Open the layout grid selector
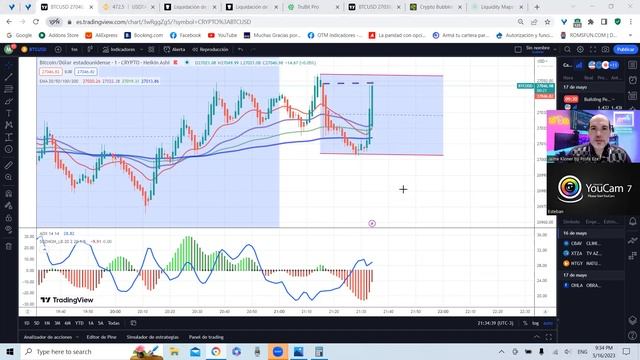Image resolution: width=640 pixels, height=360 pixels. (518, 49)
